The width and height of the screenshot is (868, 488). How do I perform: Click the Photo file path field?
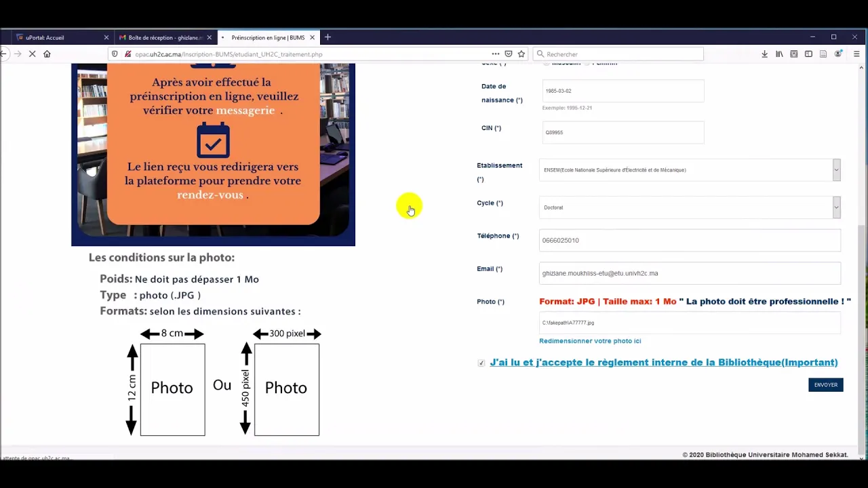pyautogui.click(x=690, y=323)
